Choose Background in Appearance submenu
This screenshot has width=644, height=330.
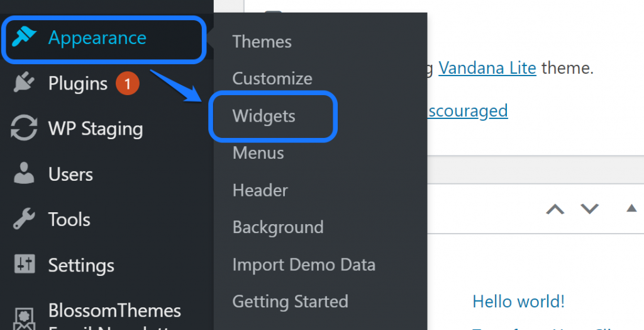coord(277,227)
